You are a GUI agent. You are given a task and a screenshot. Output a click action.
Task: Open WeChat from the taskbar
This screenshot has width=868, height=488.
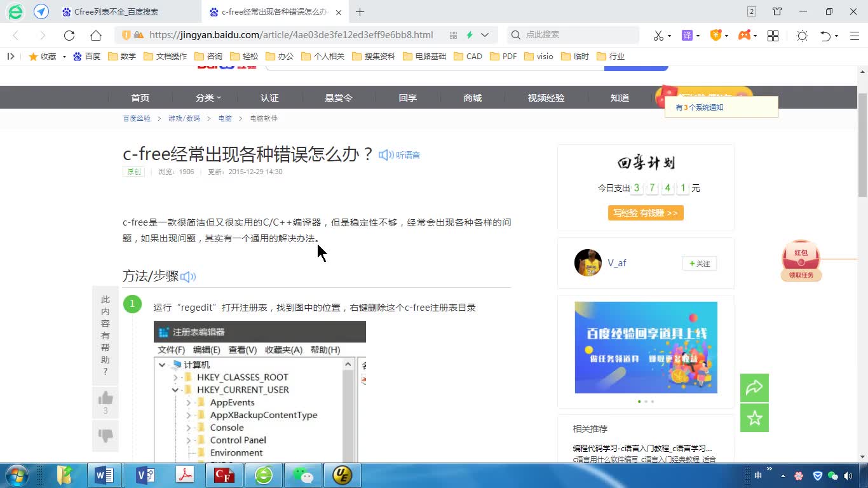tap(302, 475)
